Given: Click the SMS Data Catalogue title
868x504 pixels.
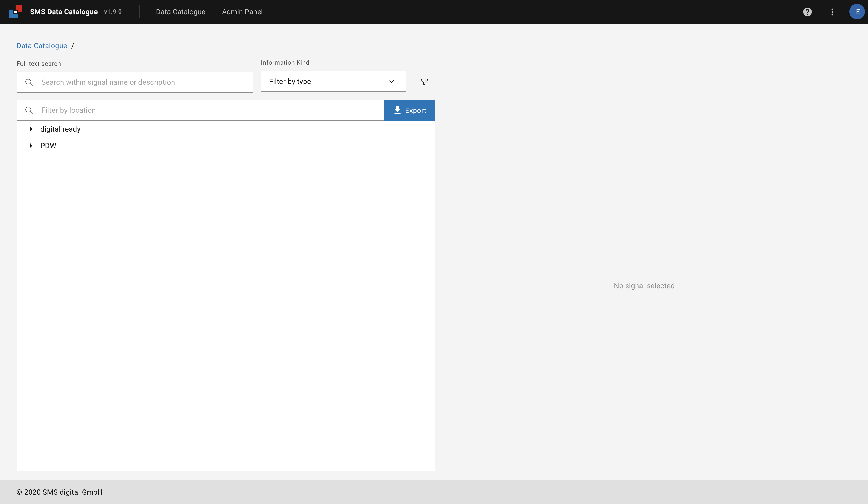Looking at the screenshot, I should [x=64, y=12].
